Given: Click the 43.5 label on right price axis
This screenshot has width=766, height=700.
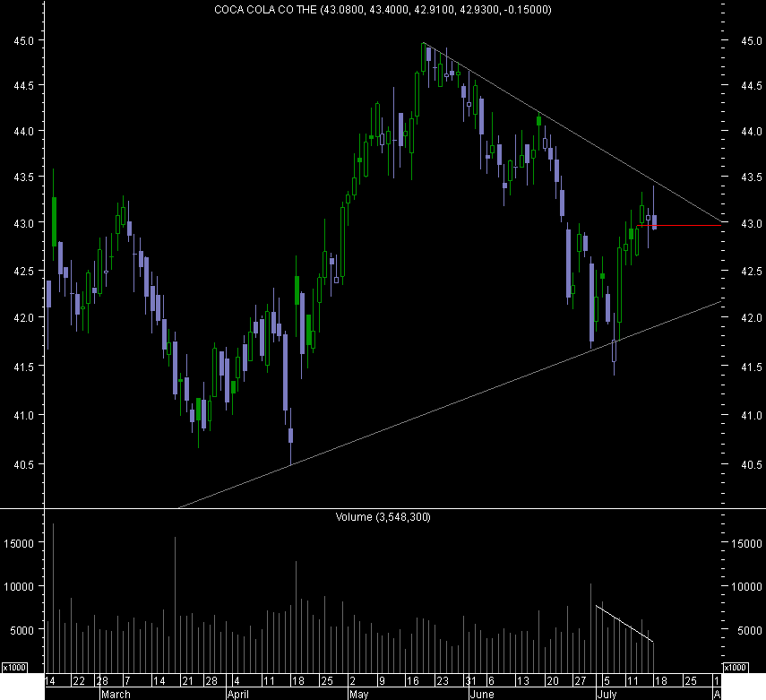Looking at the screenshot, I should (752, 177).
